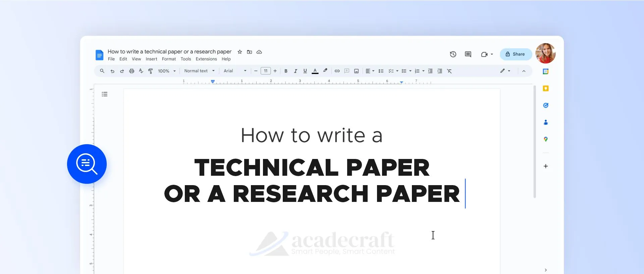Increase the font size
The width and height of the screenshot is (644, 274).
(x=275, y=71)
